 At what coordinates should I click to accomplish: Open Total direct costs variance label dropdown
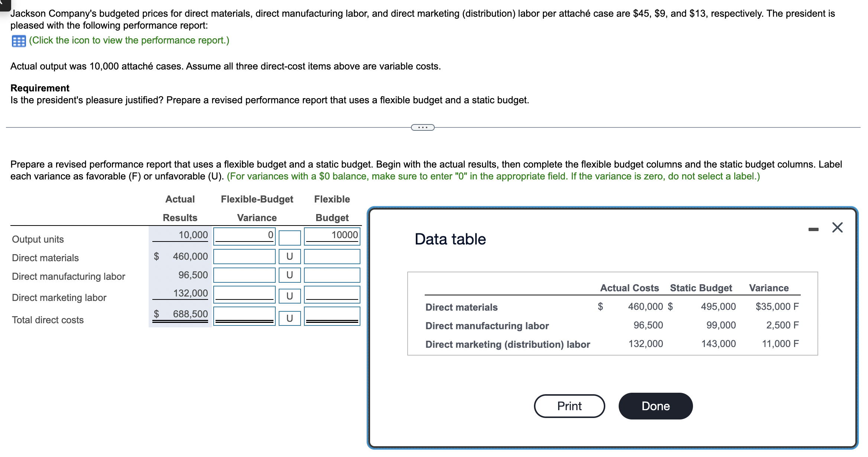pos(289,318)
